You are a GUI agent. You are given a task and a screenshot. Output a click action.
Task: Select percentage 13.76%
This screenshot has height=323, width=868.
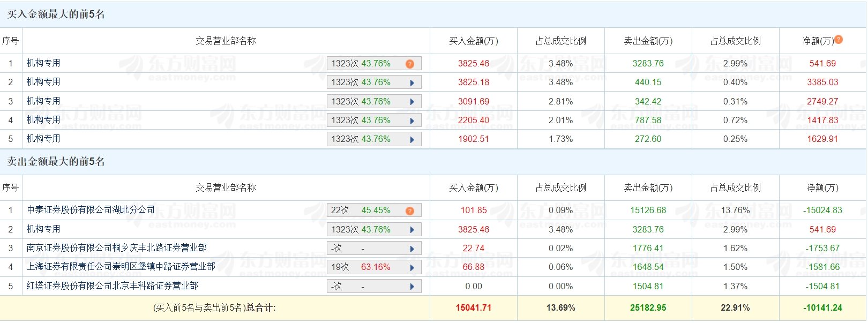click(735, 210)
